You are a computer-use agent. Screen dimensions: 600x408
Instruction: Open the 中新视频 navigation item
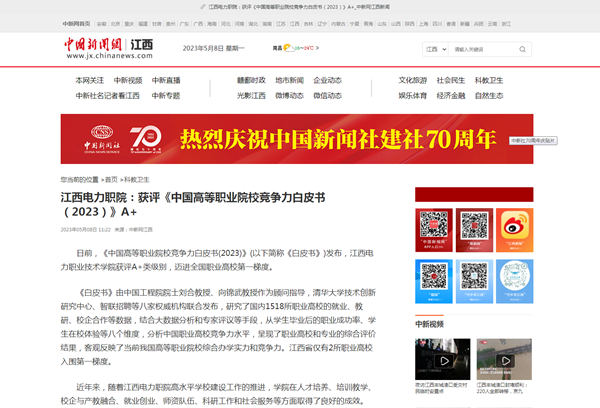click(128, 80)
